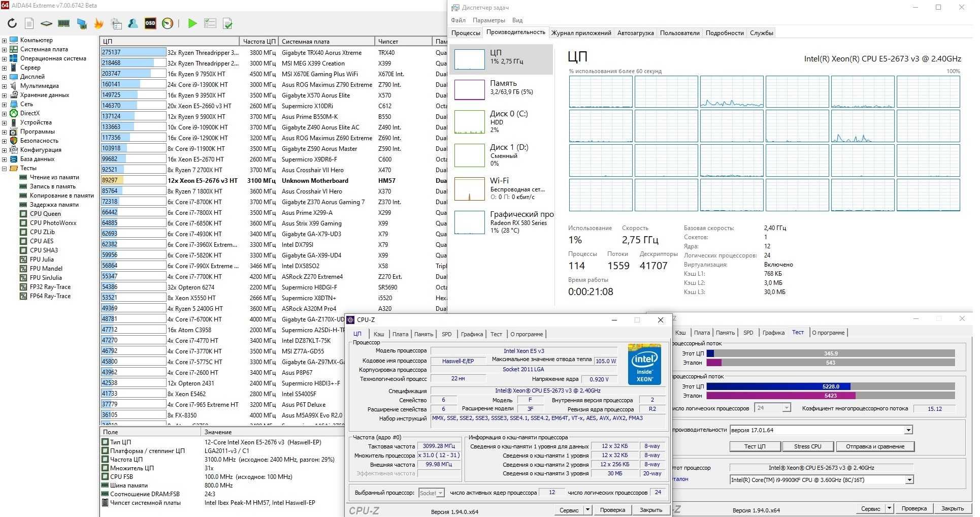Open the logical processors count dropdown
Image resolution: width=980 pixels, height=517 pixels.
[786, 408]
